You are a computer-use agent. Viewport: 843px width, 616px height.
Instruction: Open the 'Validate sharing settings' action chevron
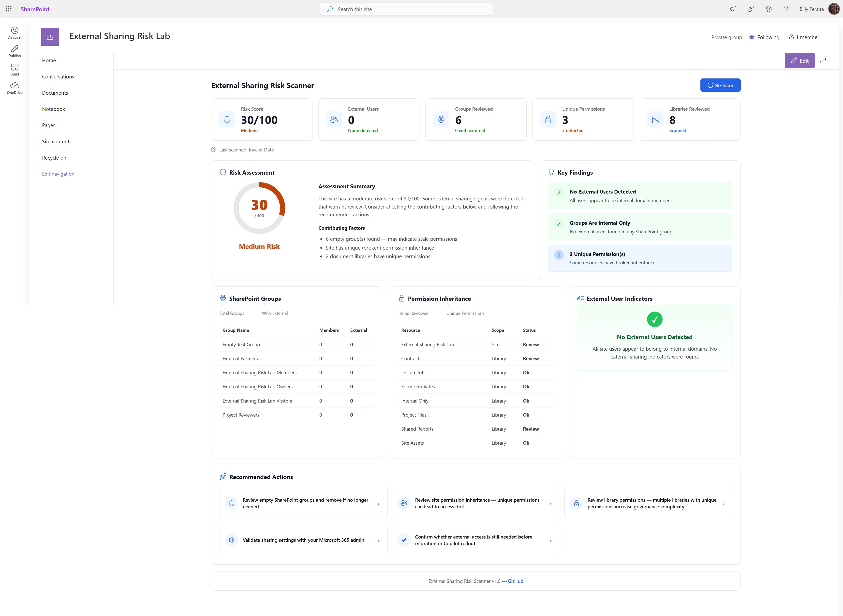click(x=378, y=541)
